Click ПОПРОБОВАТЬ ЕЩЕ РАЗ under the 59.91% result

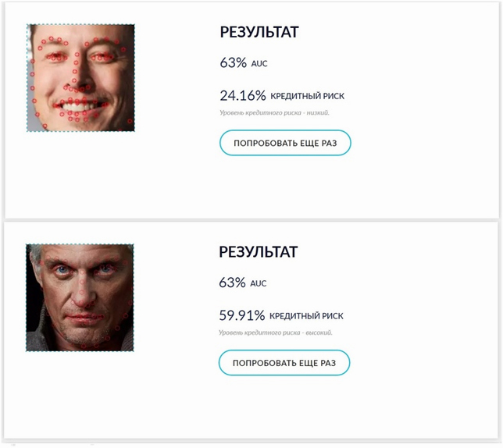point(284,363)
